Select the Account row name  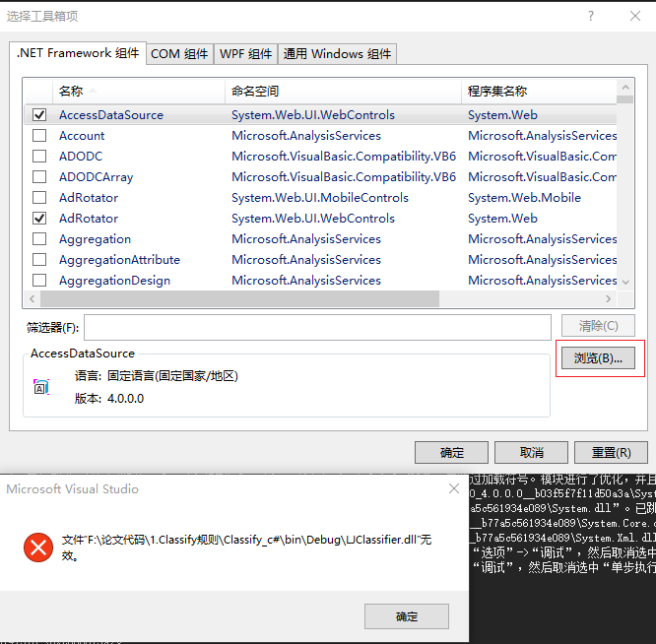[x=82, y=136]
